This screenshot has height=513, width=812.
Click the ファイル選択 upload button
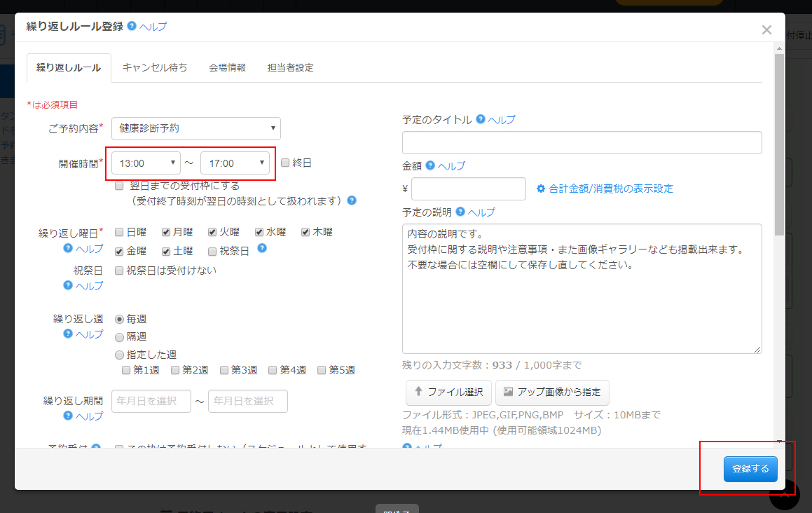[448, 392]
